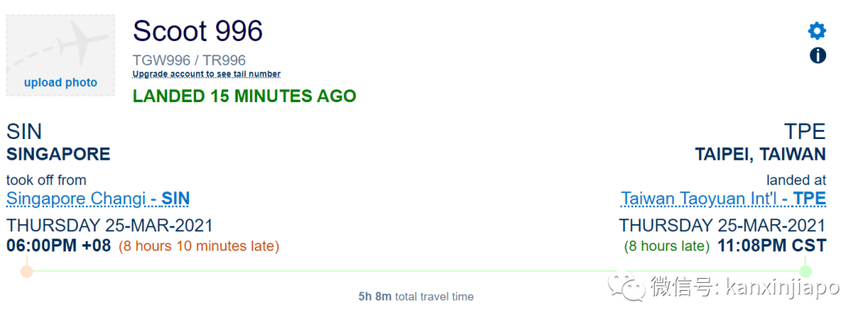Click the "LANDED 15 MINUTES AGO" status
Screen dimensions: 868x327
coord(244,96)
